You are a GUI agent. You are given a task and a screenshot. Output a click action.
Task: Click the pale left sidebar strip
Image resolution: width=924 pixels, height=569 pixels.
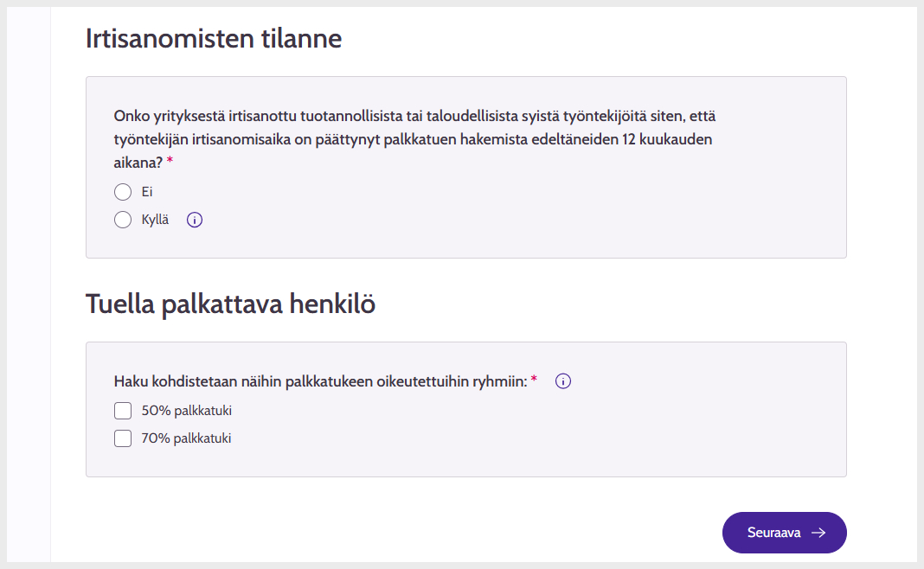pos(29,284)
